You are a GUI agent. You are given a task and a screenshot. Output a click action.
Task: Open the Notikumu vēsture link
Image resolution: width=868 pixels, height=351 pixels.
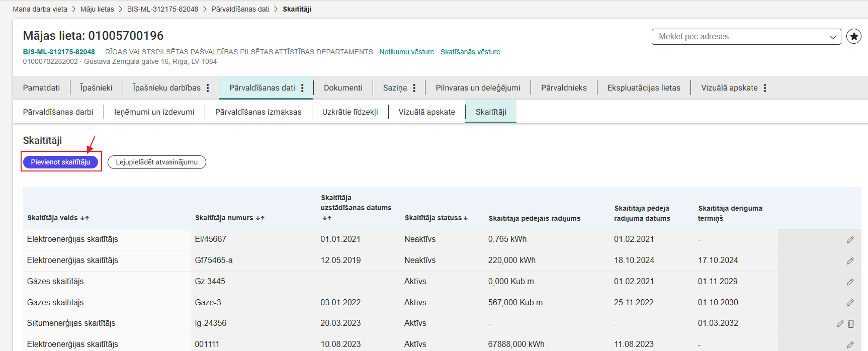(406, 52)
